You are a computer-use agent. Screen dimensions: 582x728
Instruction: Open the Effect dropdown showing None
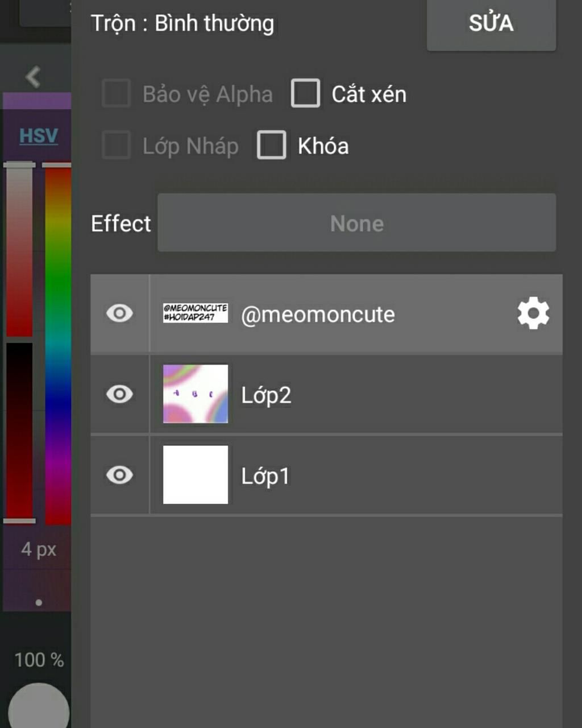click(x=356, y=223)
